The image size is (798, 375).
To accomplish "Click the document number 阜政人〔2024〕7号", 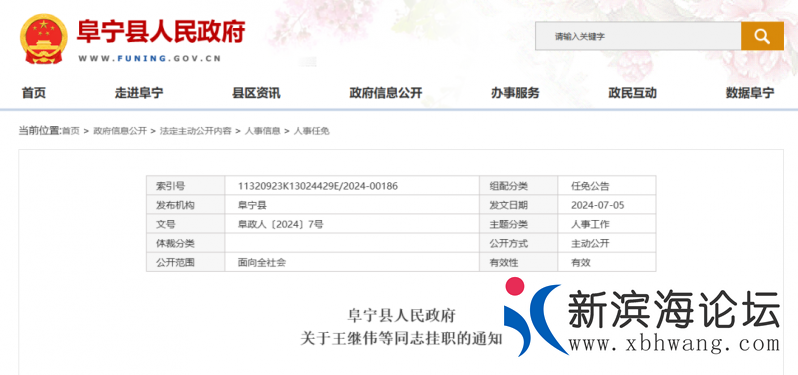I will click(280, 224).
